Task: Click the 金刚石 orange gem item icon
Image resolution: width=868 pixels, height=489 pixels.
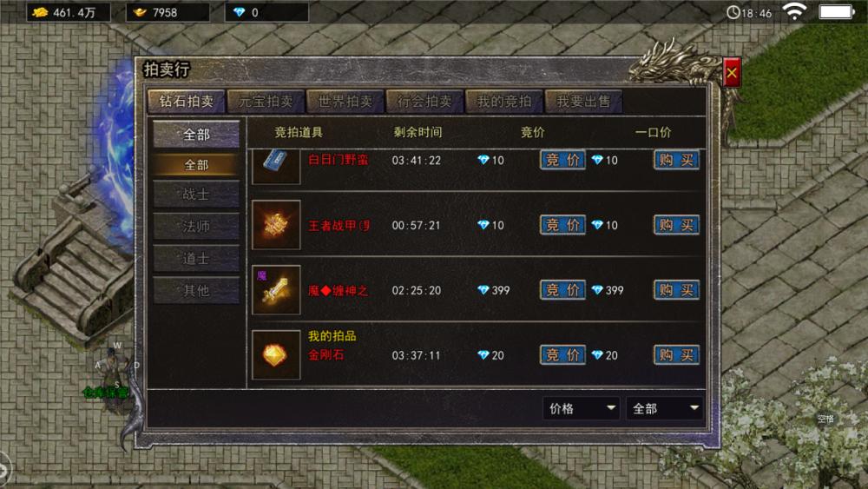Action: click(276, 355)
